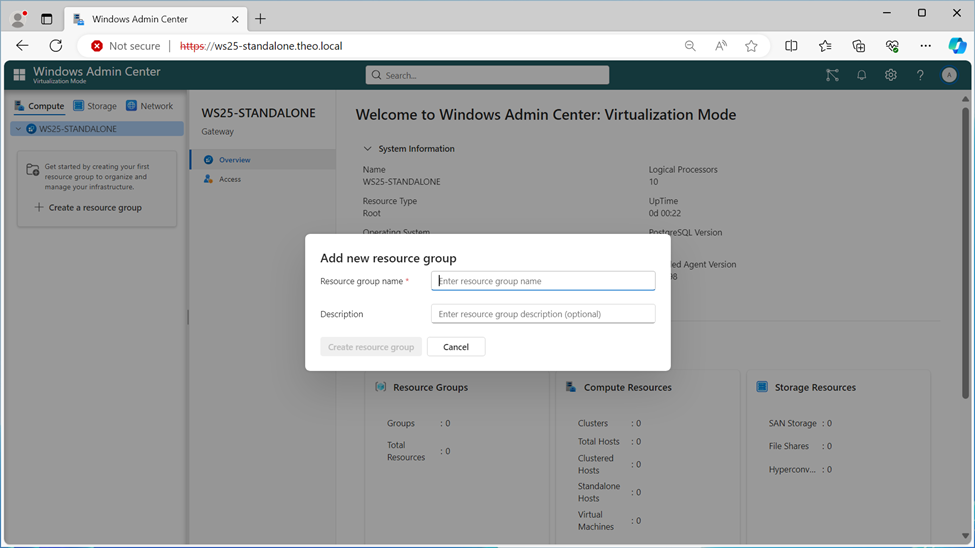
Task: Open the user account avatar in the header
Action: pyautogui.click(x=949, y=75)
